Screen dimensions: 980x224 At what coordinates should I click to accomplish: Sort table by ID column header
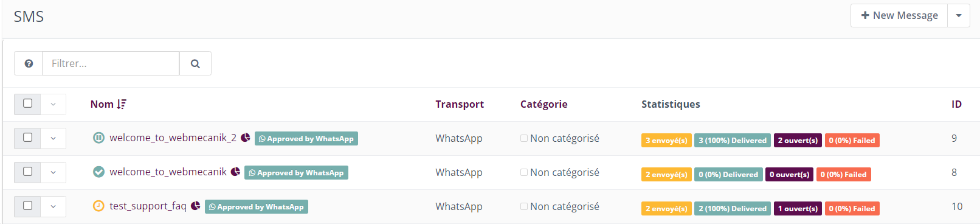pos(956,104)
